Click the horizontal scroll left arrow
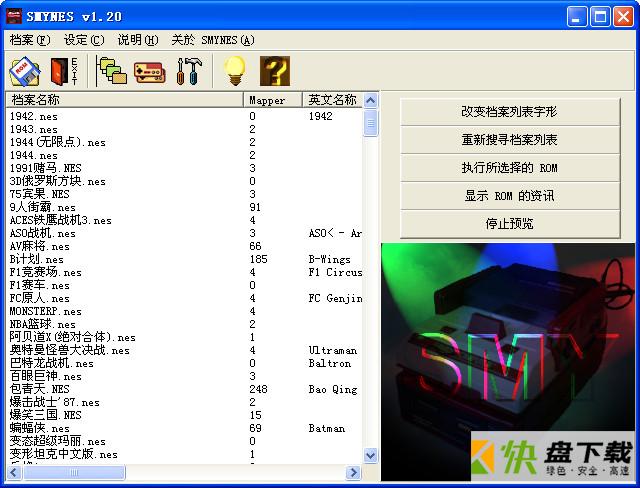Image resolution: width=640 pixels, height=488 pixels. (13, 472)
